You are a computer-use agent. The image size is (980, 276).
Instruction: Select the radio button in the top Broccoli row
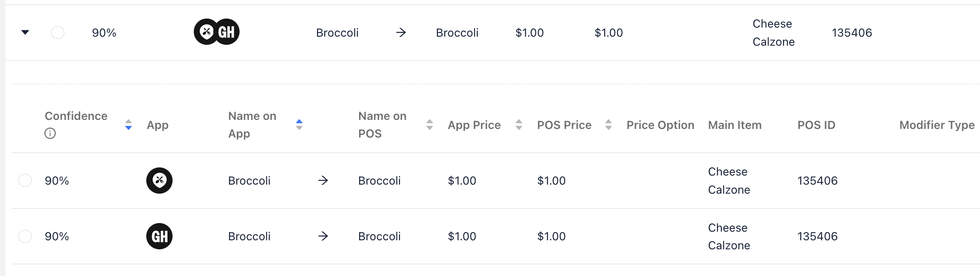[58, 33]
